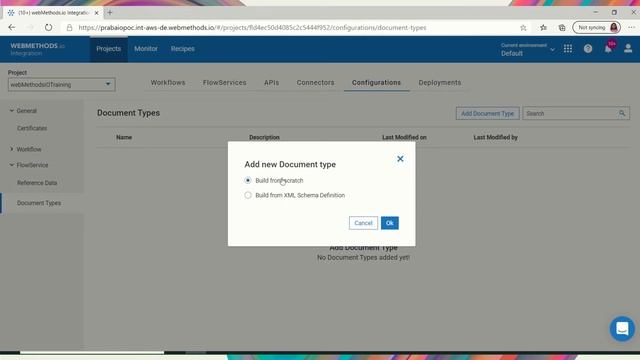Open the Recipes menu
Image resolution: width=640 pixels, height=360 pixels.
(182, 49)
